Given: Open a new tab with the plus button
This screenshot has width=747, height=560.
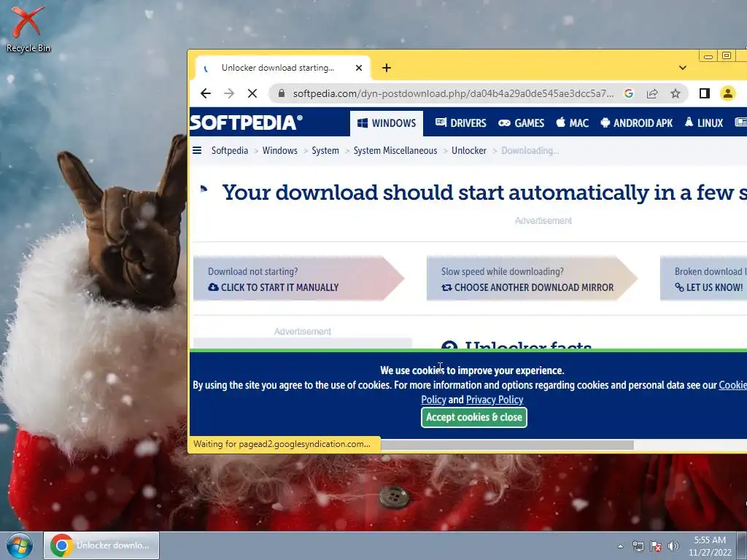Looking at the screenshot, I should click(387, 68).
